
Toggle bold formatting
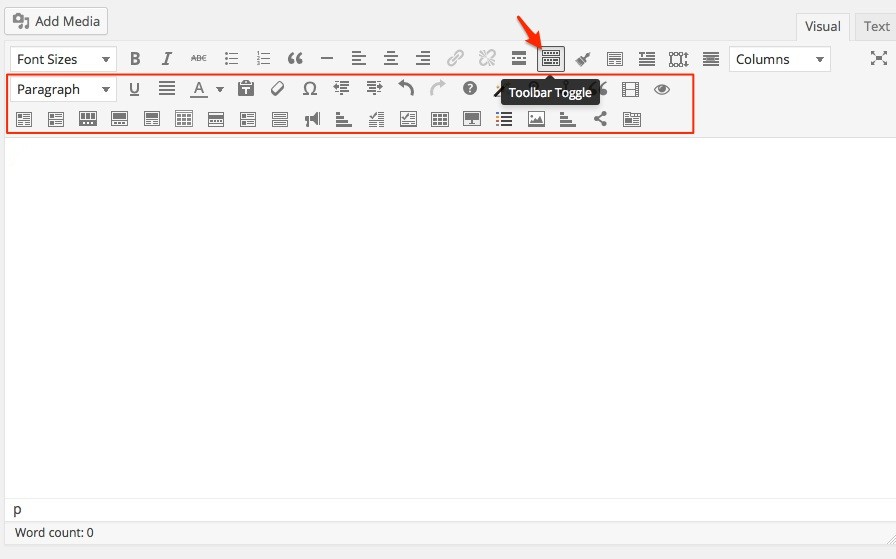(x=135, y=59)
